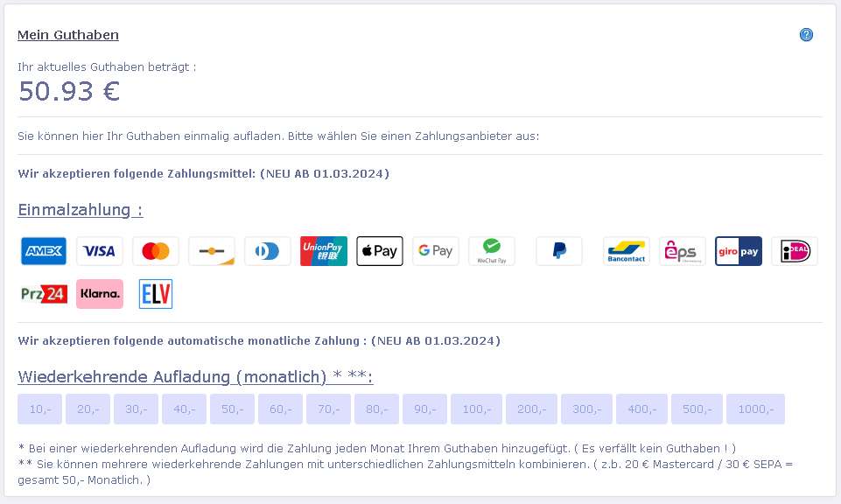The width and height of the screenshot is (841, 504).
Task: Select 40,- recurring recharge
Action: [184, 409]
